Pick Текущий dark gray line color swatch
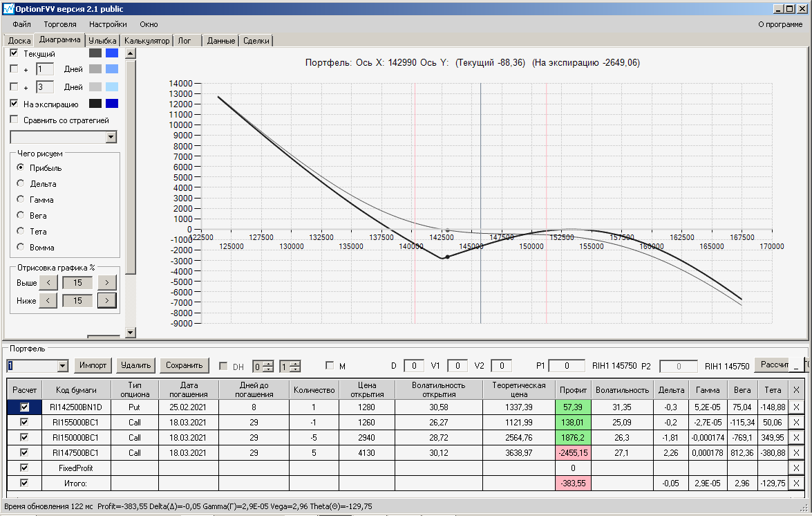812x516 pixels. [x=95, y=53]
